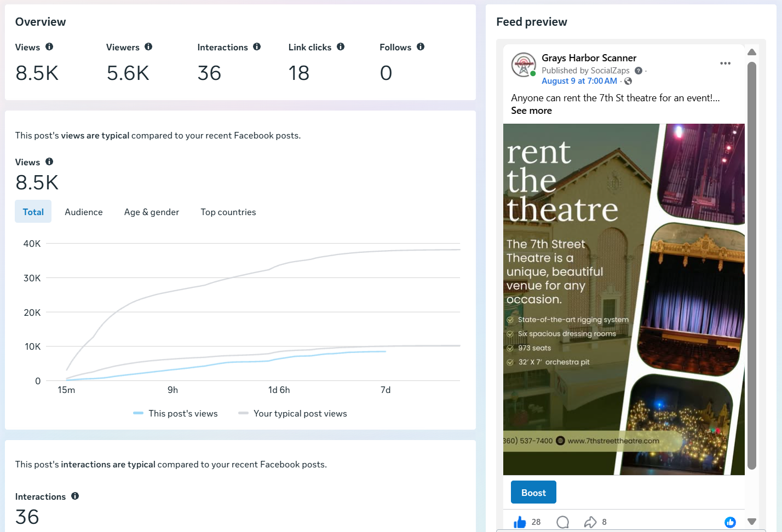Screen dimensions: 782x532
Task: Click the blue like reaction badge
Action: pyautogui.click(x=730, y=522)
